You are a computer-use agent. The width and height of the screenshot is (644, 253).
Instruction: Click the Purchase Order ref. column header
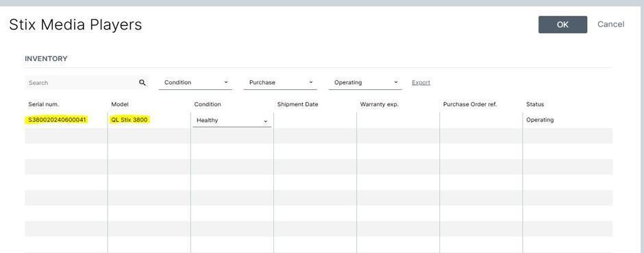point(470,104)
